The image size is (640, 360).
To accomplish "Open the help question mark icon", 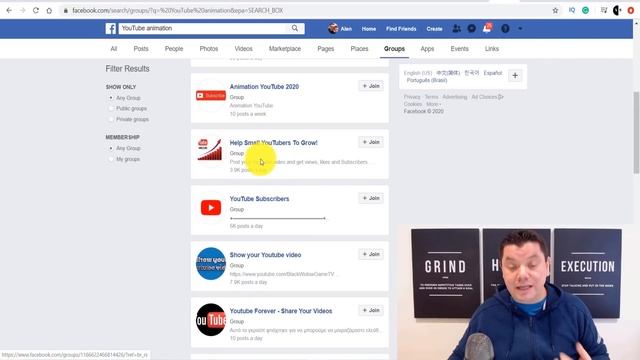I will [505, 29].
